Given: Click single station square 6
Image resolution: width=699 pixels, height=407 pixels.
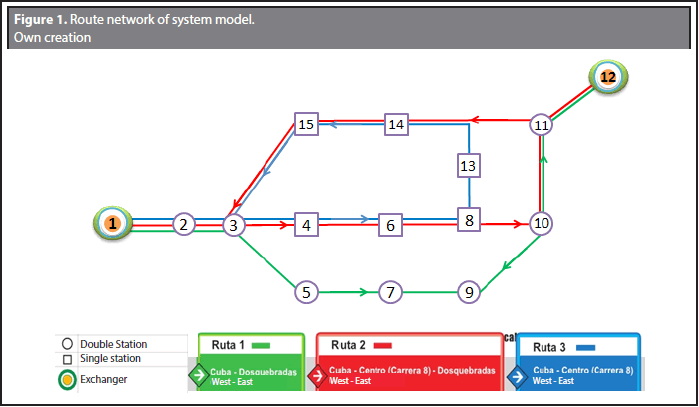Looking at the screenshot, I should point(391,226).
